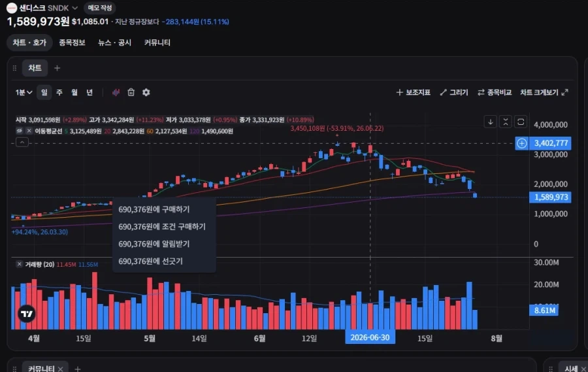
Task: Select the 차트 panel tab
Action: (35, 68)
